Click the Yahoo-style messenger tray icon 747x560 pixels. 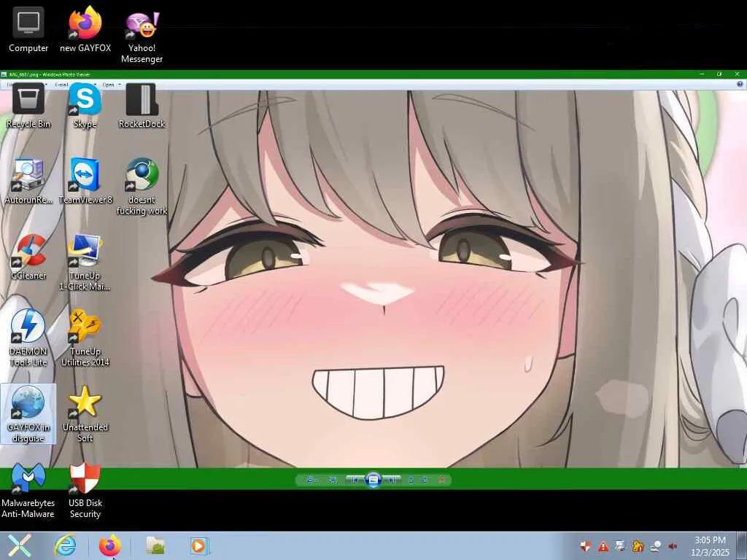(656, 546)
